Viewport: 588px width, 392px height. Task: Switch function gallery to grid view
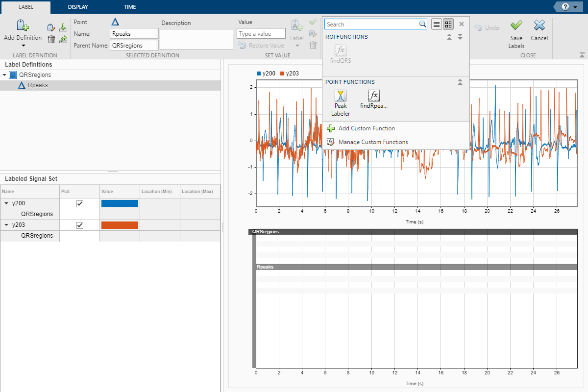click(x=448, y=24)
